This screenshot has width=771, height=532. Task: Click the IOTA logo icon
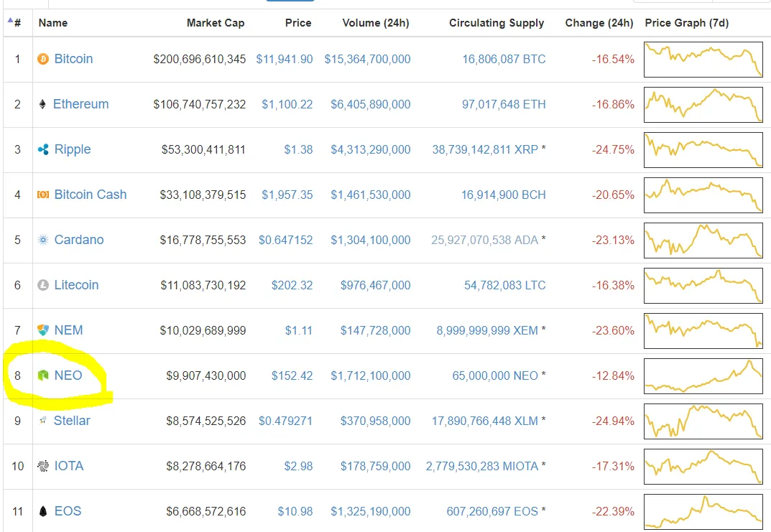point(43,466)
